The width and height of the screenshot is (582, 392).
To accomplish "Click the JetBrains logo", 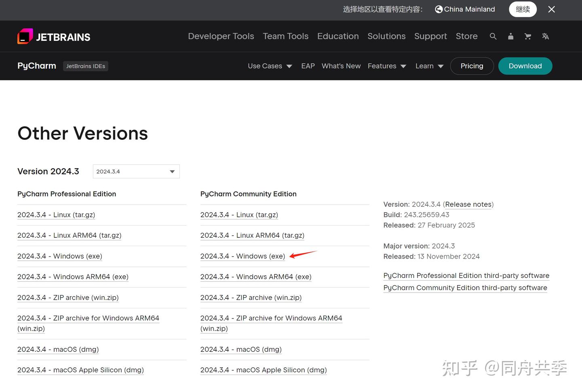I will click(x=53, y=36).
